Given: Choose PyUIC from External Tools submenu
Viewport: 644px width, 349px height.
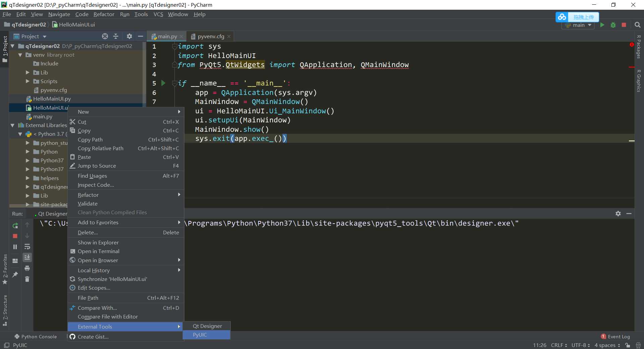Looking at the screenshot, I should coord(200,335).
